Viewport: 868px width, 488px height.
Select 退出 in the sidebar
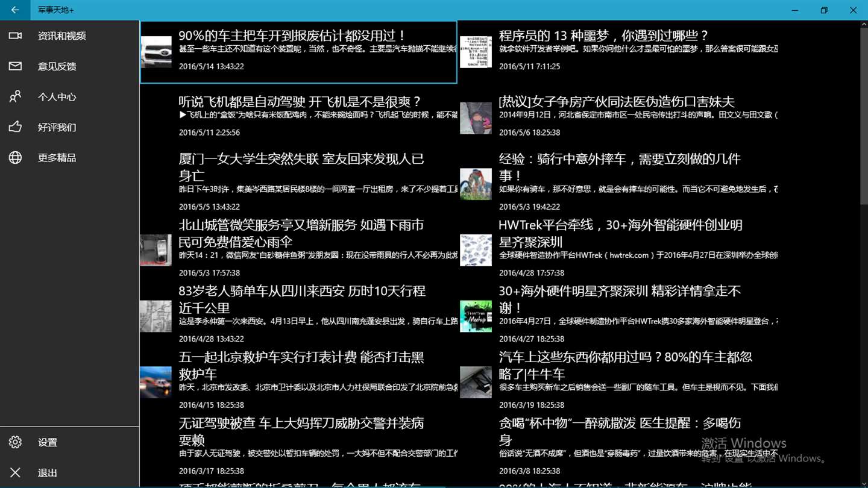tap(69, 473)
